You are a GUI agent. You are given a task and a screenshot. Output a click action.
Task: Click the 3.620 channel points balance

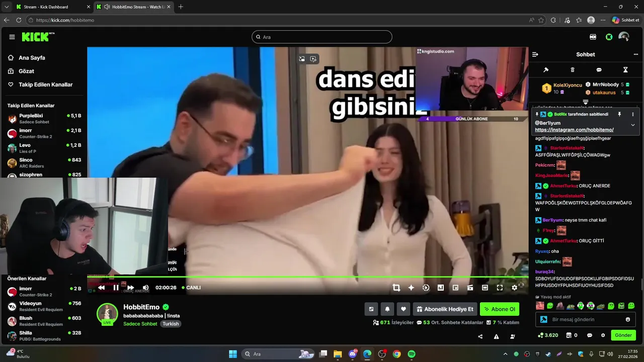click(x=548, y=335)
